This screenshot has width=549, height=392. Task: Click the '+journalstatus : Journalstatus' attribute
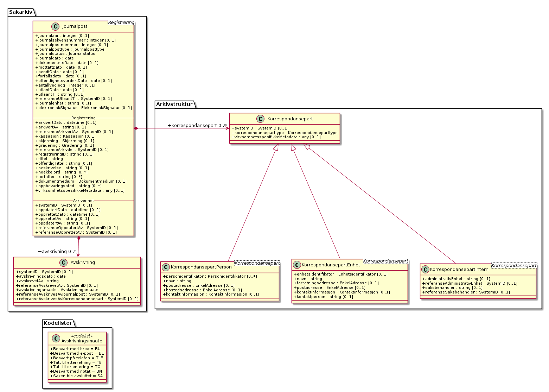(65, 54)
